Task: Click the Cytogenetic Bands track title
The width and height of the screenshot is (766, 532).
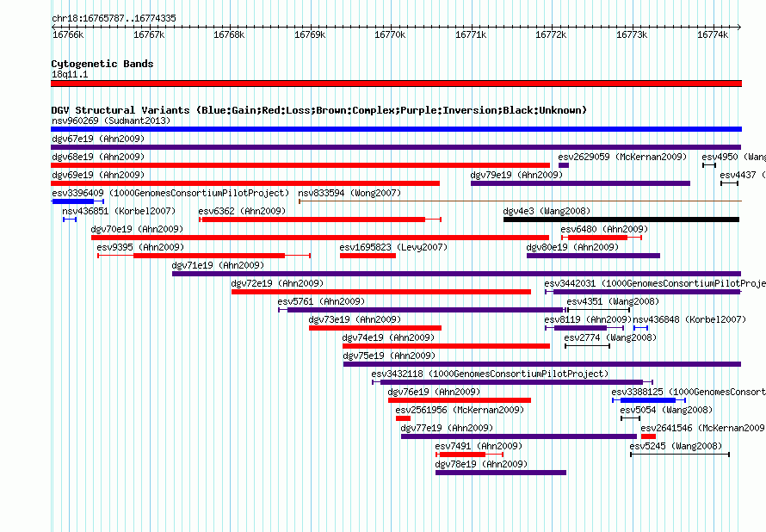Action: tap(102, 64)
